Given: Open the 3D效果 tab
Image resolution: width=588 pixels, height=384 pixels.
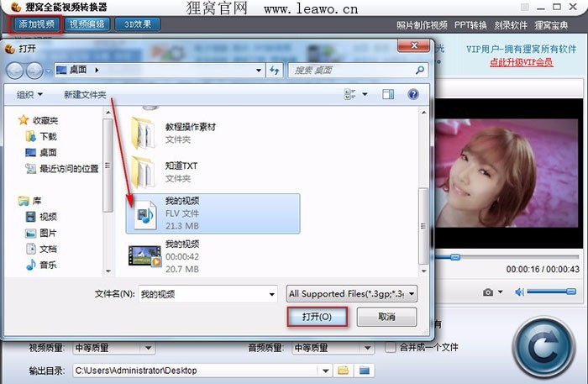Looking at the screenshot, I should click(x=138, y=24).
